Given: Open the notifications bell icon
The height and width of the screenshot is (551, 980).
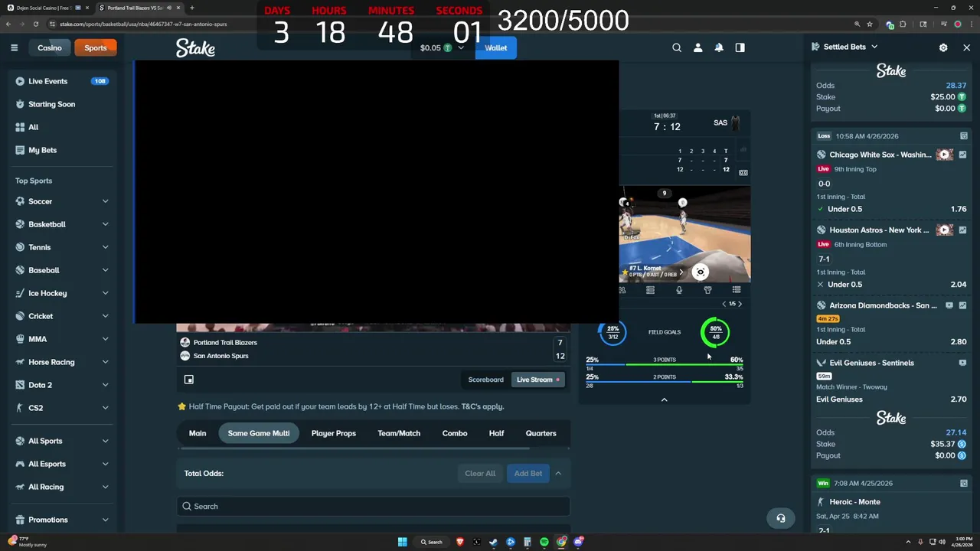Looking at the screenshot, I should coord(719,47).
